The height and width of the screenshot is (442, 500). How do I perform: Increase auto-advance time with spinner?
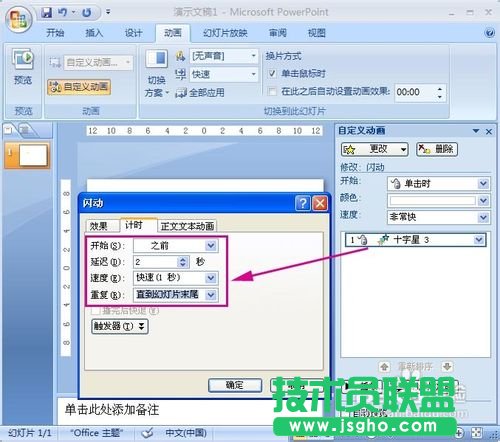coord(440,89)
